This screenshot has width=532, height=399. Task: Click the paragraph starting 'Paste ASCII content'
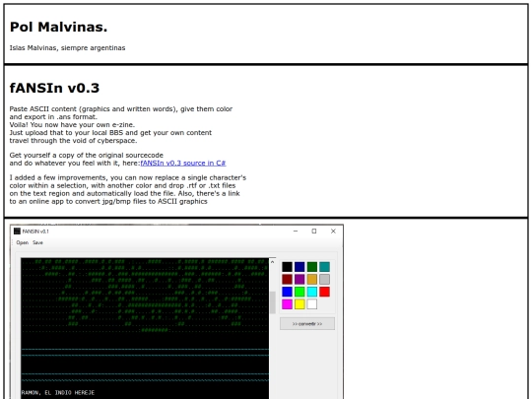pos(121,125)
